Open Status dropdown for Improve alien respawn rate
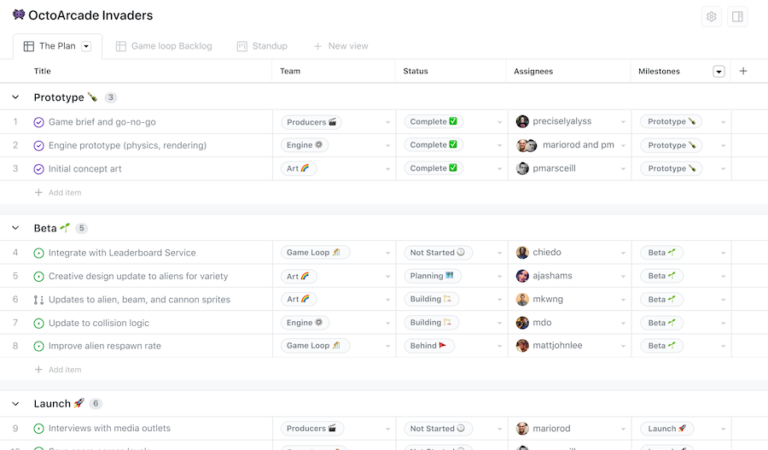 tap(499, 346)
